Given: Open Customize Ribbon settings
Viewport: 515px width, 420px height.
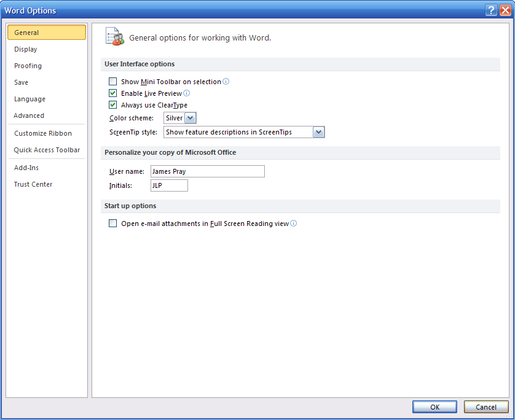Looking at the screenshot, I should [47, 133].
